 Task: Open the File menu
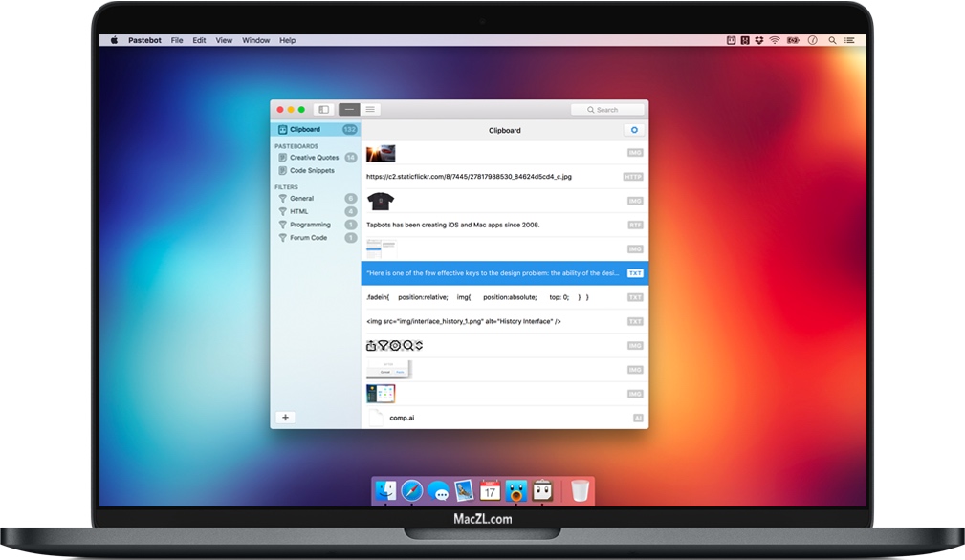177,40
